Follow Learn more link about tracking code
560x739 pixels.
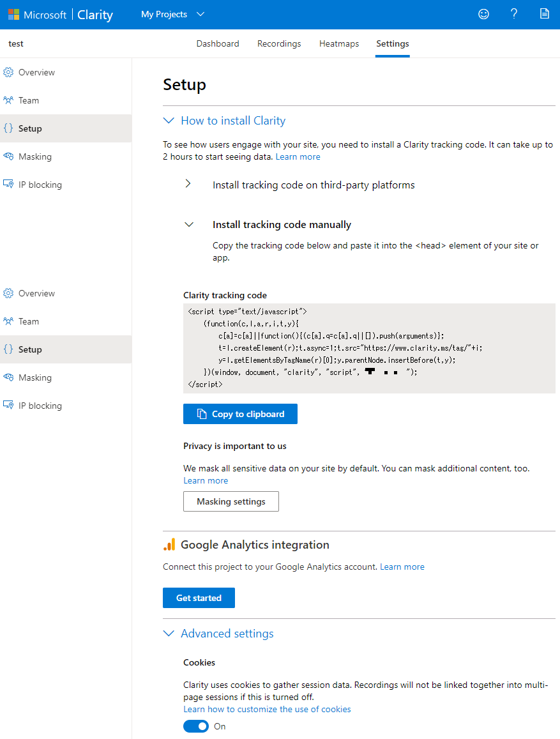298,157
